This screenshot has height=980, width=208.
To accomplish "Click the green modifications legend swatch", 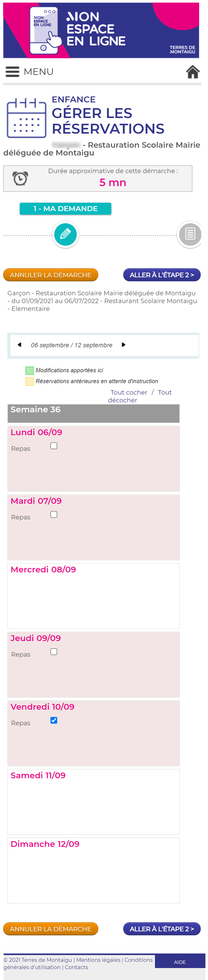I will coord(30,370).
